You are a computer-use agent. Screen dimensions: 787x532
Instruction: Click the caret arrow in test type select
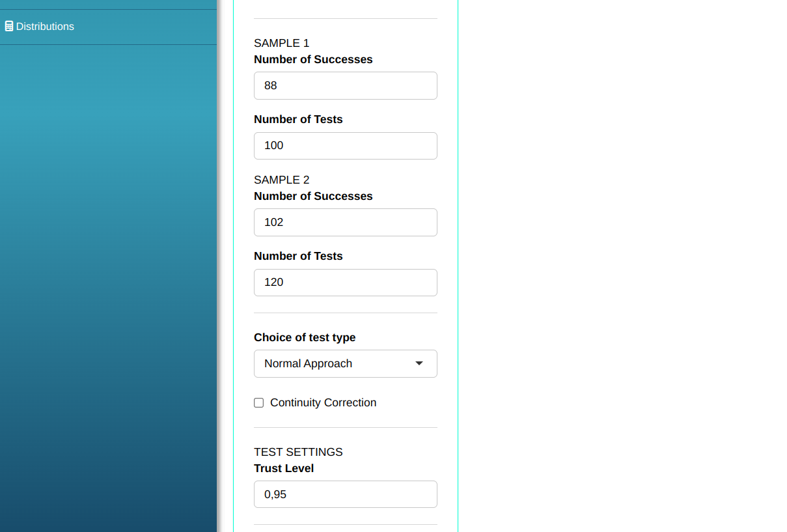point(419,363)
